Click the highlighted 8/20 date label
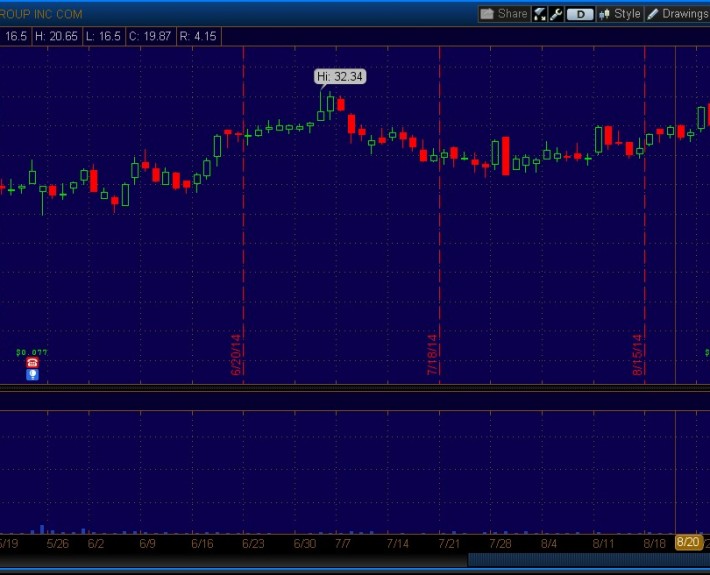Image resolution: width=710 pixels, height=575 pixels. pos(688,543)
